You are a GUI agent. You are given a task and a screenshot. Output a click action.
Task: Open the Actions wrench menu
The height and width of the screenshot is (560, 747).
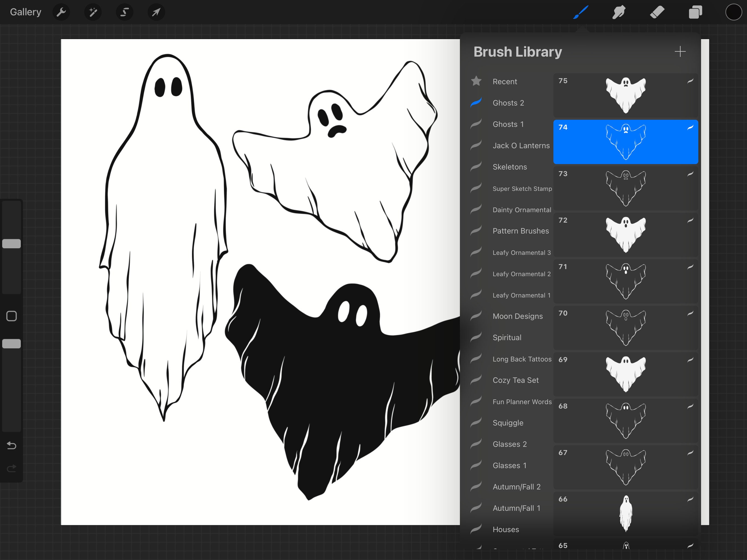61,12
